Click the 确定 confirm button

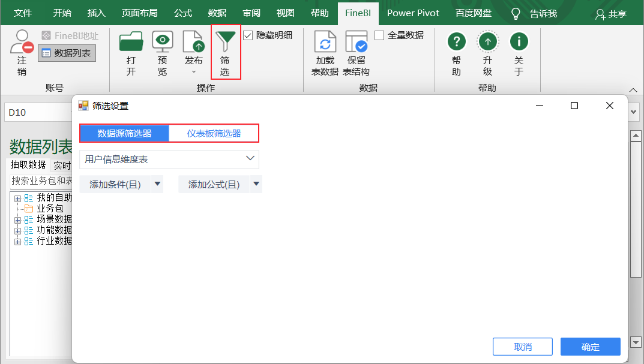pyautogui.click(x=590, y=347)
